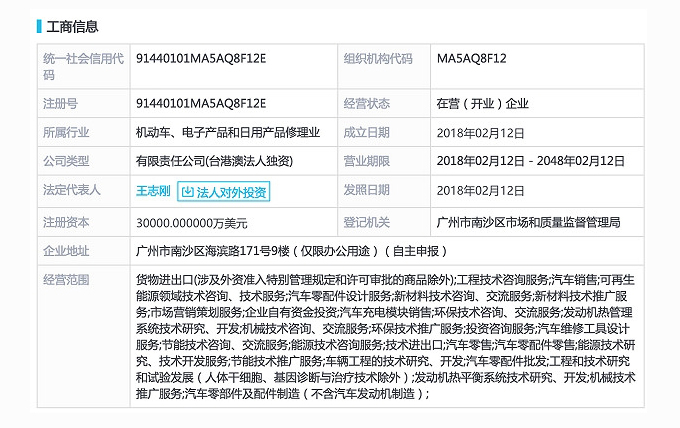
Task: Select industry value 机动车、电子产品和日用产品修理业
Action: [228, 132]
